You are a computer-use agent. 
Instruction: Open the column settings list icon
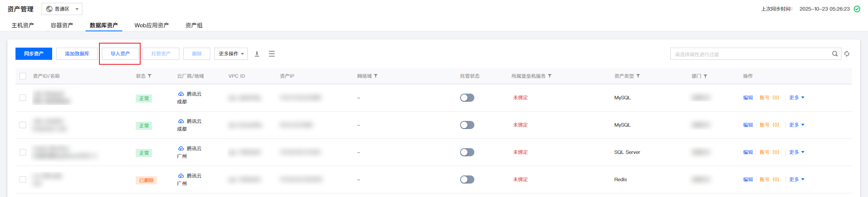272,54
